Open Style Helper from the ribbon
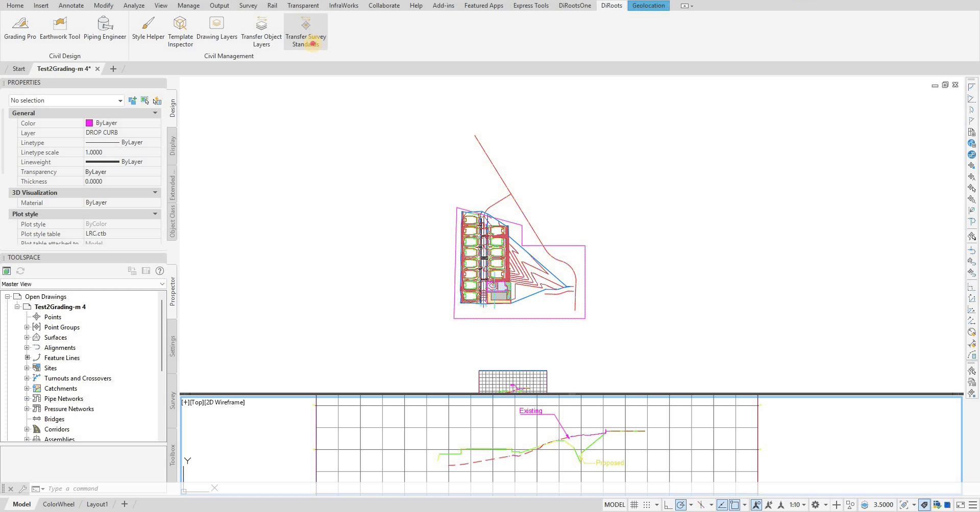Viewport: 980px width, 512px height. point(148,29)
